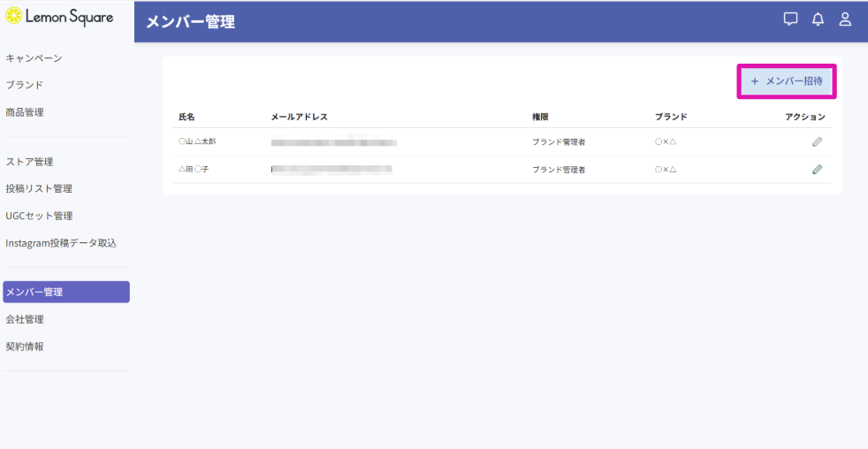
Task: Click the メールアドレス column header
Action: click(x=300, y=117)
